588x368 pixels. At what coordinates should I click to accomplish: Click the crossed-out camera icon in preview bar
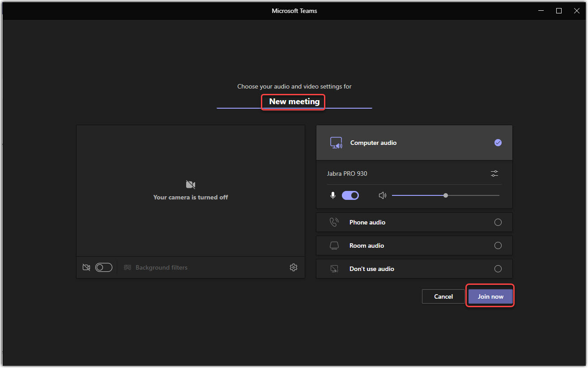tap(86, 267)
